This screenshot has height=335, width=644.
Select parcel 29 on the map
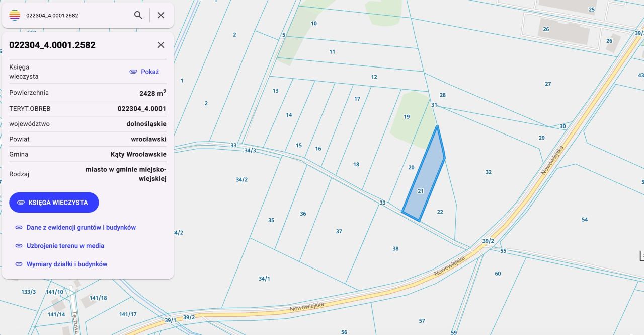(x=541, y=138)
